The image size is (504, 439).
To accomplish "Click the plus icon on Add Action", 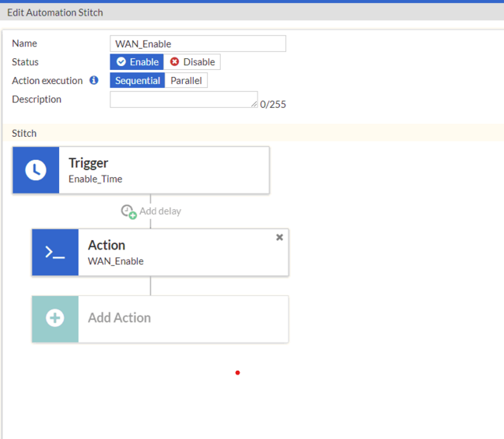I will (55, 318).
